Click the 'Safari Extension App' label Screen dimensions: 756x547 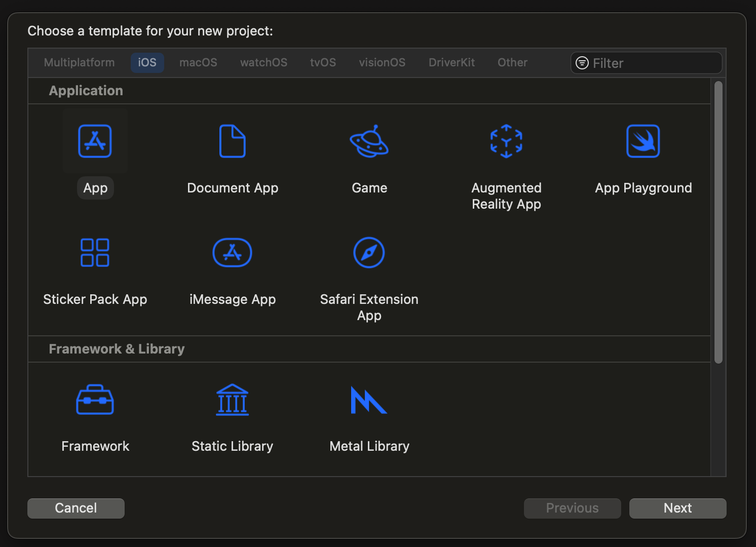[369, 307]
